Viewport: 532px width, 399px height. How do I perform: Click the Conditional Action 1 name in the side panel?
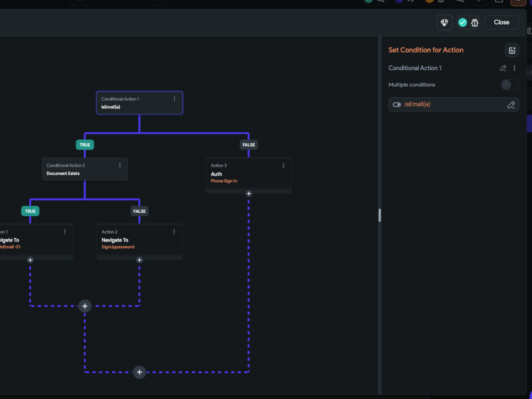(x=415, y=68)
